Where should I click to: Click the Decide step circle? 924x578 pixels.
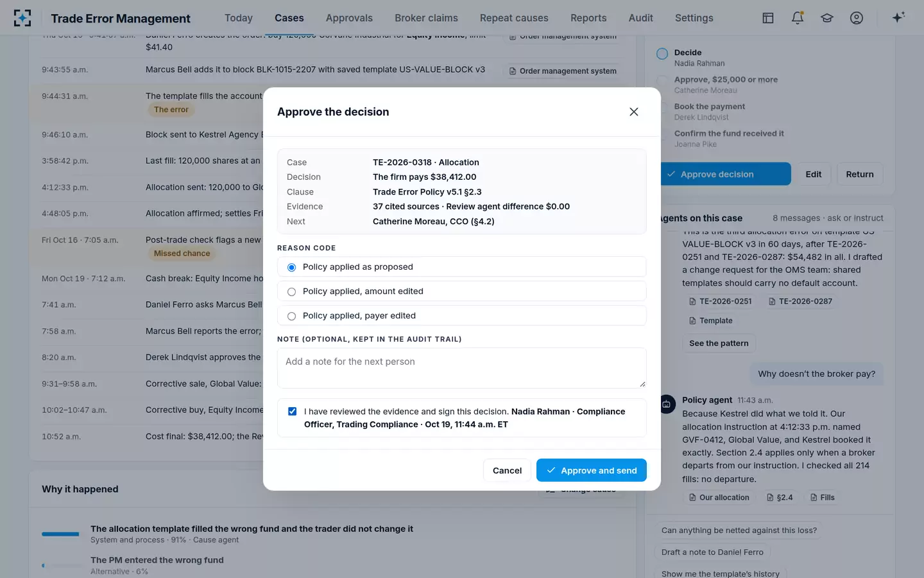662,54
